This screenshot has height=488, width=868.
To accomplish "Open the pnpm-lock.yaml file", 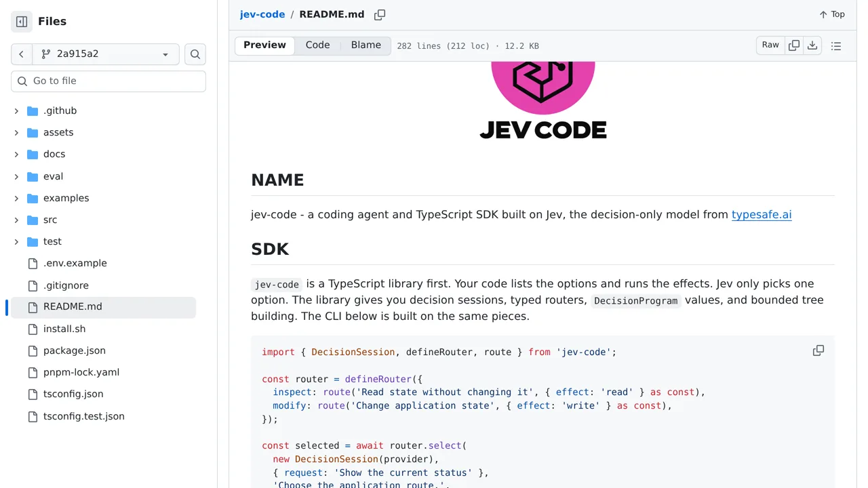I will [81, 372].
